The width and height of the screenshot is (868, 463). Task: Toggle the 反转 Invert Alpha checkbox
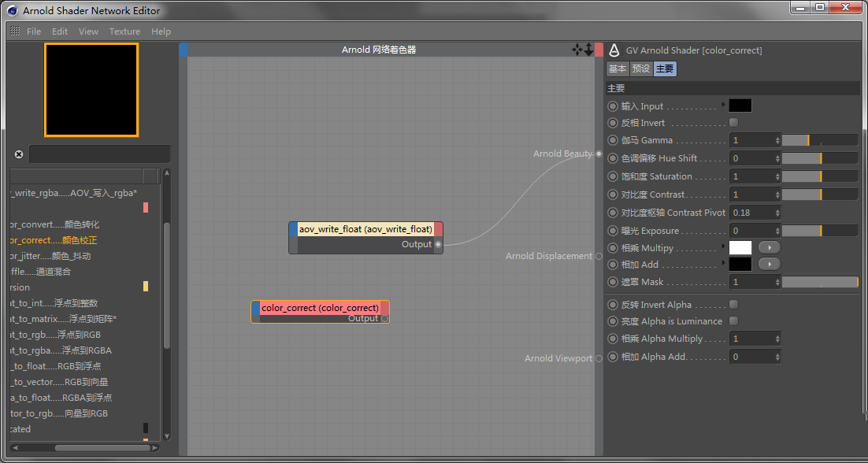pos(734,305)
